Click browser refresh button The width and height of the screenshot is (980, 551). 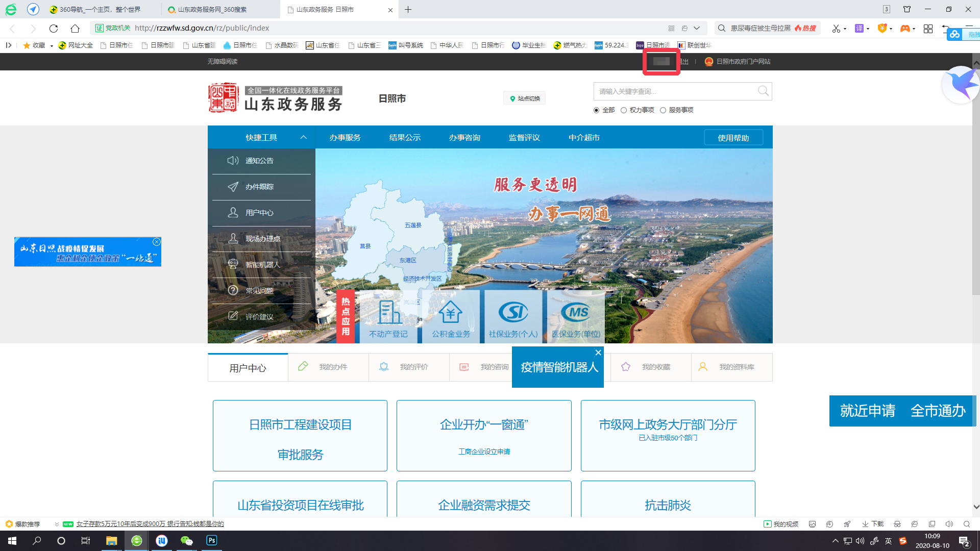coord(54,28)
